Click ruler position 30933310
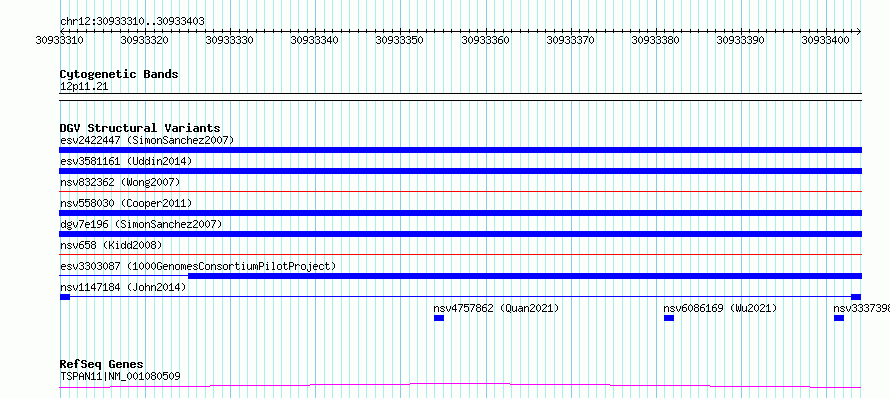The image size is (890, 398). tap(60, 40)
